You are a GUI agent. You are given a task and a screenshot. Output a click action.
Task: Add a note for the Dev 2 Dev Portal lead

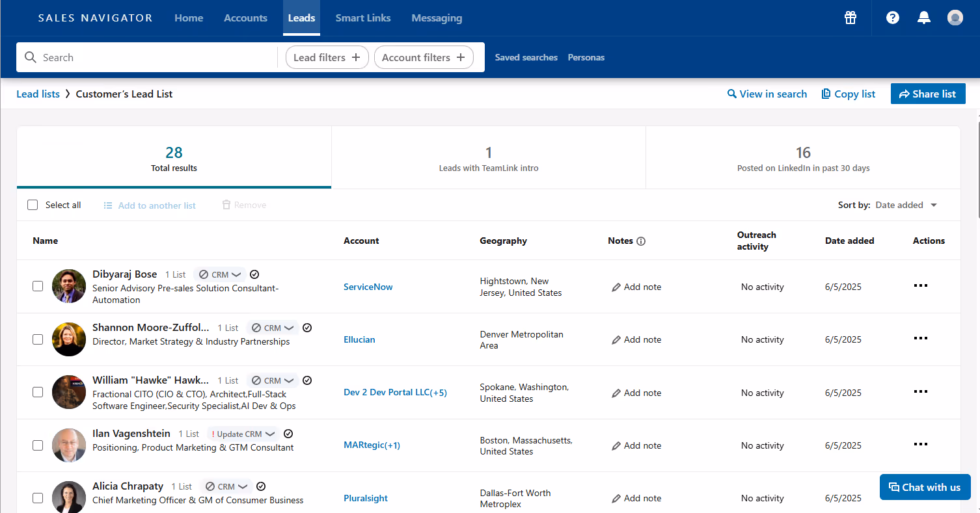pyautogui.click(x=636, y=393)
